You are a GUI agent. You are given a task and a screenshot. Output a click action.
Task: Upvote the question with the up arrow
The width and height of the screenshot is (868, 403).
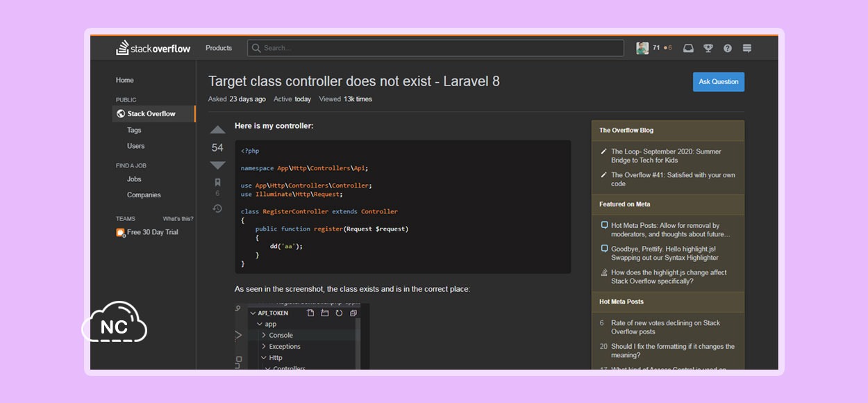217,130
